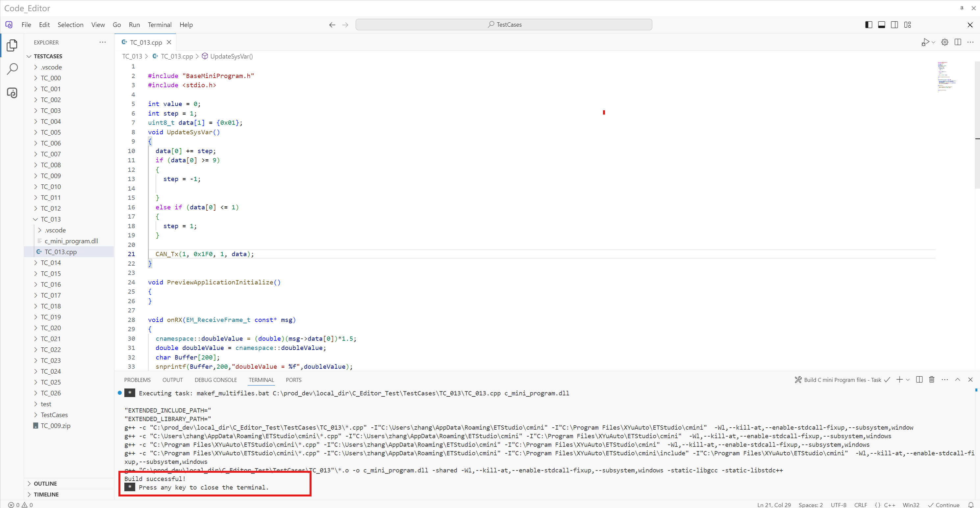
Task: Expand the OUTLINE section
Action: point(45,484)
